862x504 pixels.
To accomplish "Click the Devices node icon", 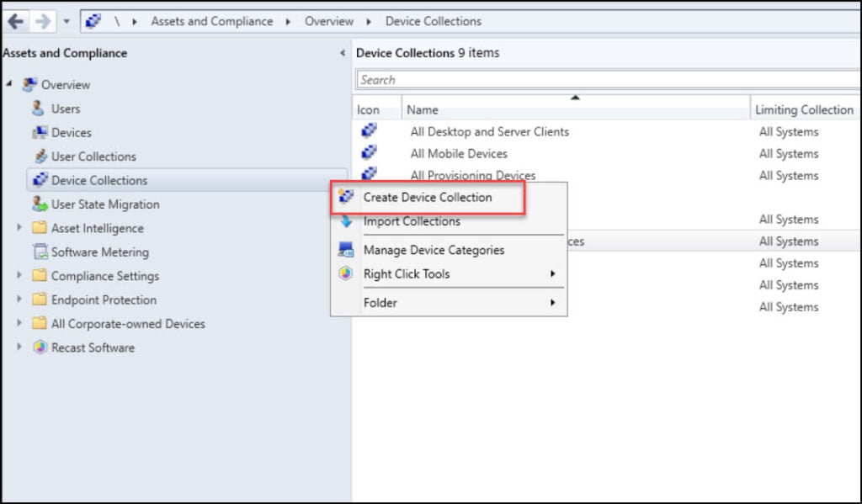I will [x=40, y=132].
